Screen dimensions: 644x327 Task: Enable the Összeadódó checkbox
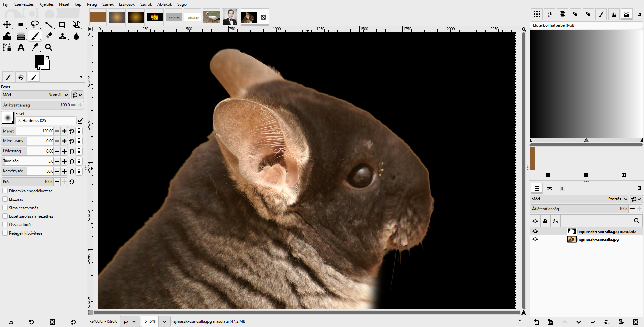[5, 224]
